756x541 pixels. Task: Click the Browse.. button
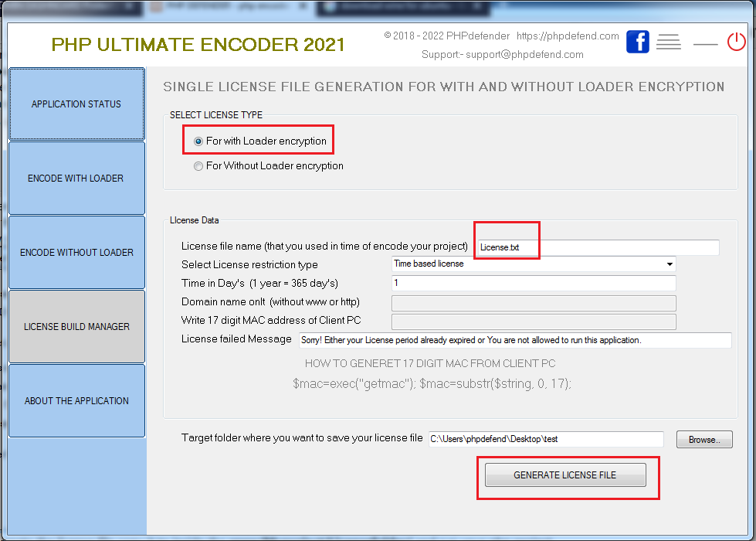click(x=704, y=440)
